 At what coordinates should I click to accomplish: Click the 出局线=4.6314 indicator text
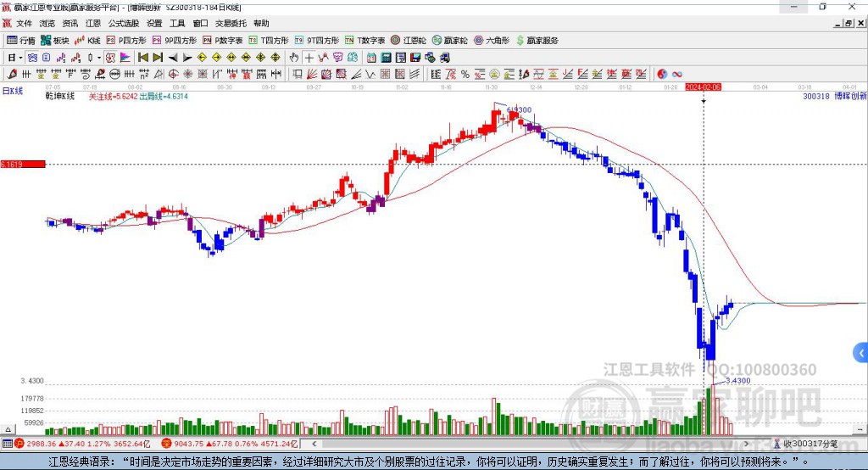(x=164, y=97)
